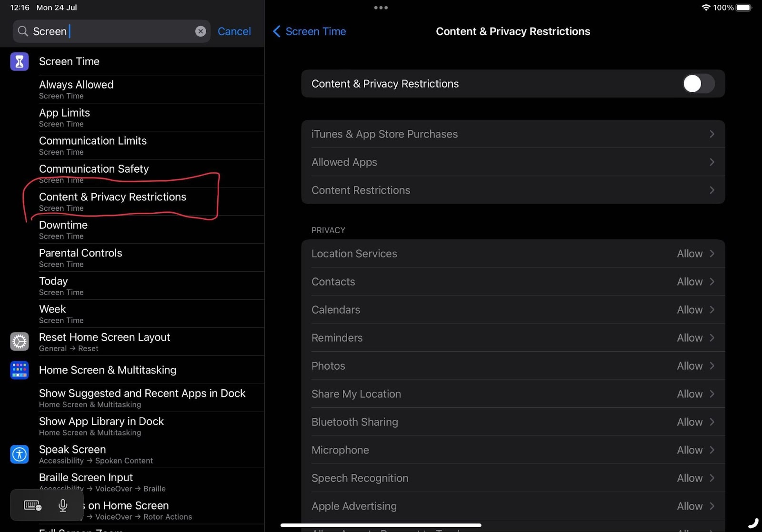Screen dimensions: 762x532
Task: Select Content & Privacy Restrictions search result
Action: coord(132,202)
